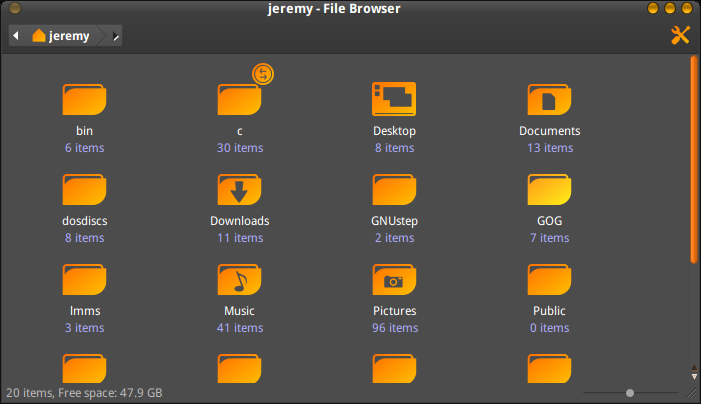Click the '13 items' count text
701x404 pixels.
tap(550, 148)
